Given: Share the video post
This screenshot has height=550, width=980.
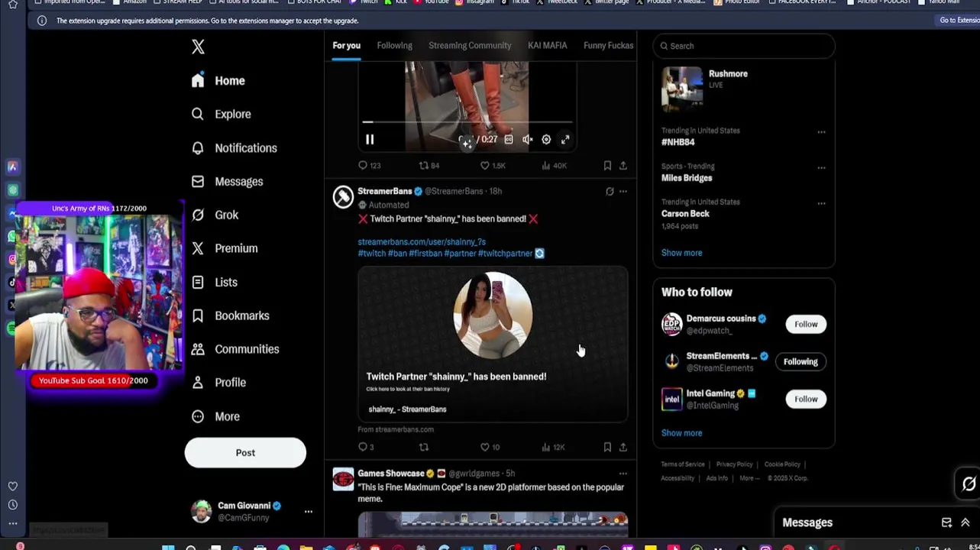Looking at the screenshot, I should tap(623, 166).
